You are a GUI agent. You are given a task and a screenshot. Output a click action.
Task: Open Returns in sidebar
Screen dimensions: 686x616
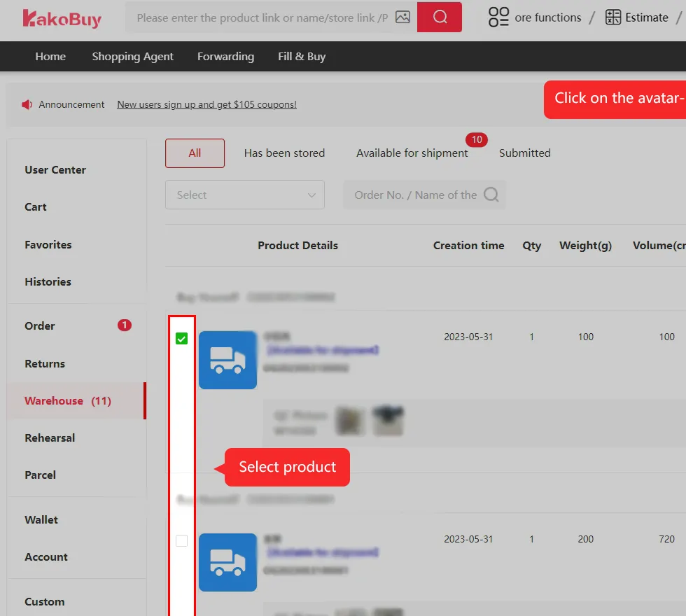(45, 363)
